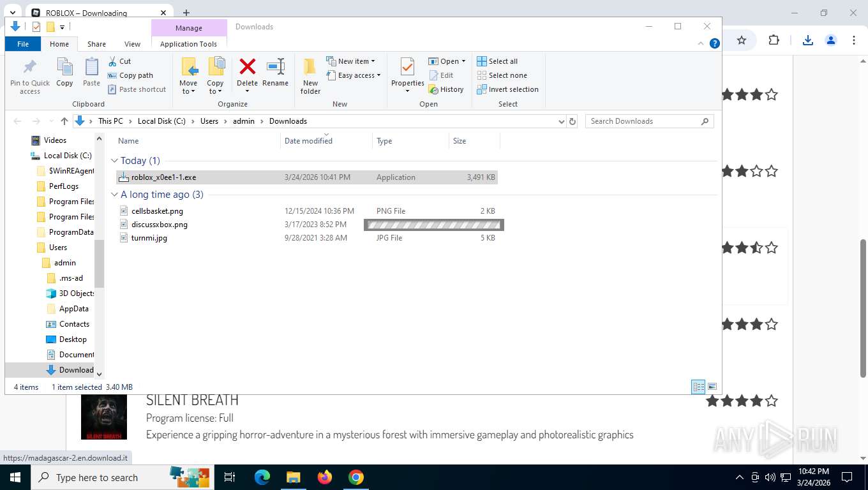The height and width of the screenshot is (490, 868).
Task: Click Select all
Action: coord(497,61)
